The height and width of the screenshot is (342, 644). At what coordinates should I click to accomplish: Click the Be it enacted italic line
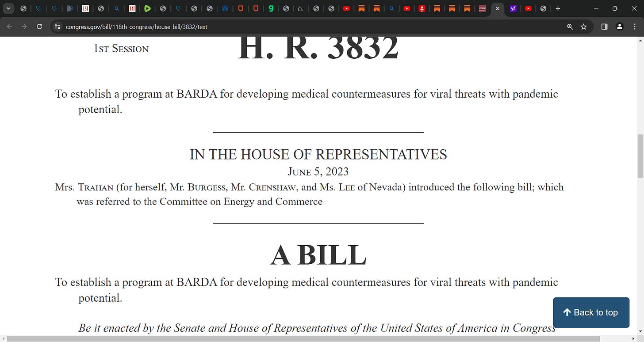click(317, 328)
